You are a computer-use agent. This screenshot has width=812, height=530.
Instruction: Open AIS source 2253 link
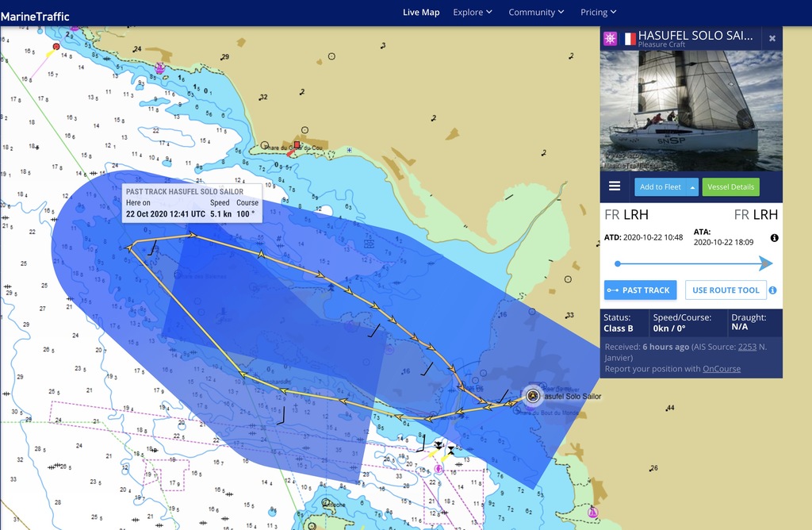(747, 347)
